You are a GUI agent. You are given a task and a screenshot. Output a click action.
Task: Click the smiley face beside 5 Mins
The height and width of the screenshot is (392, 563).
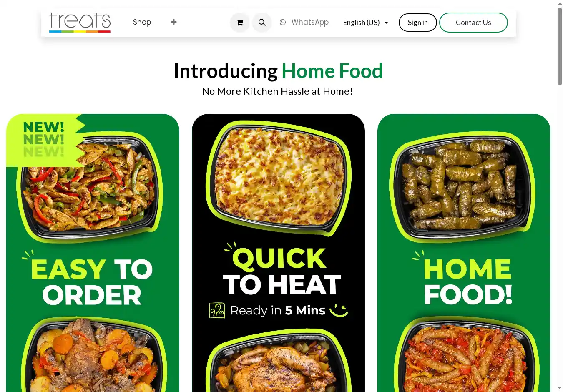(x=339, y=310)
